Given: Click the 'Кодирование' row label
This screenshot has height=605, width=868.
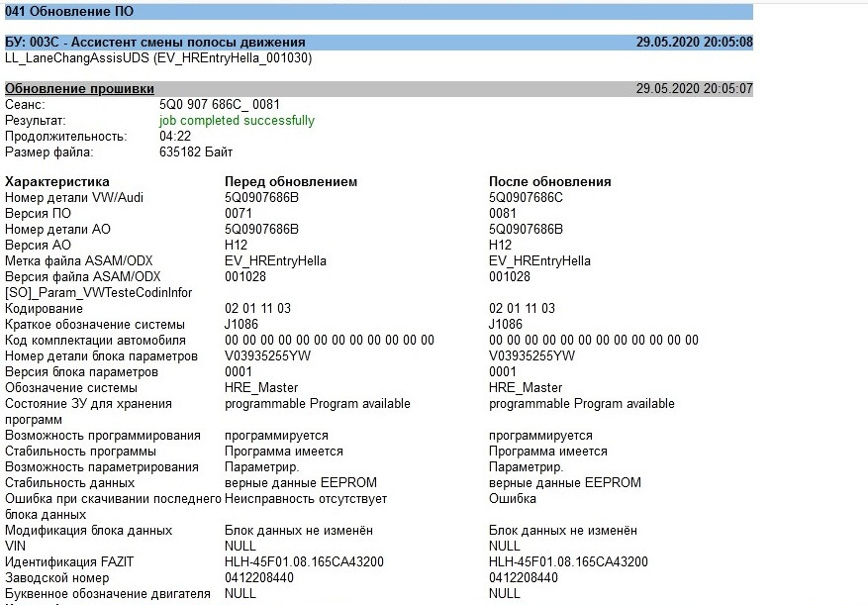Looking at the screenshot, I should click(x=44, y=309).
